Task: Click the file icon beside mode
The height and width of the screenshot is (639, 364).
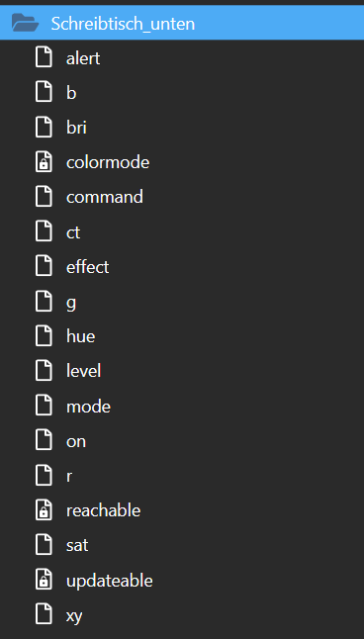Action: 44,406
